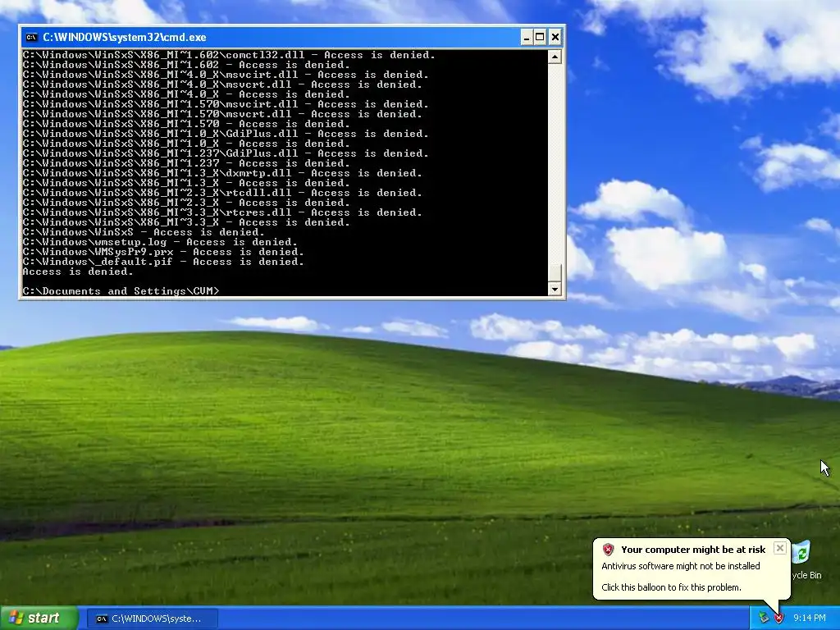Image resolution: width=840 pixels, height=630 pixels.
Task: Click the '_default.pif - Access is denied' line
Action: pyautogui.click(x=163, y=262)
